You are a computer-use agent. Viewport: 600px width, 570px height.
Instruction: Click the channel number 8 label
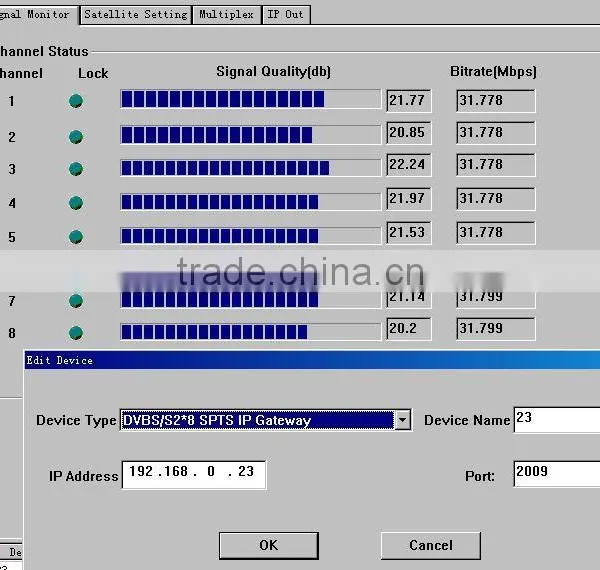(12, 333)
